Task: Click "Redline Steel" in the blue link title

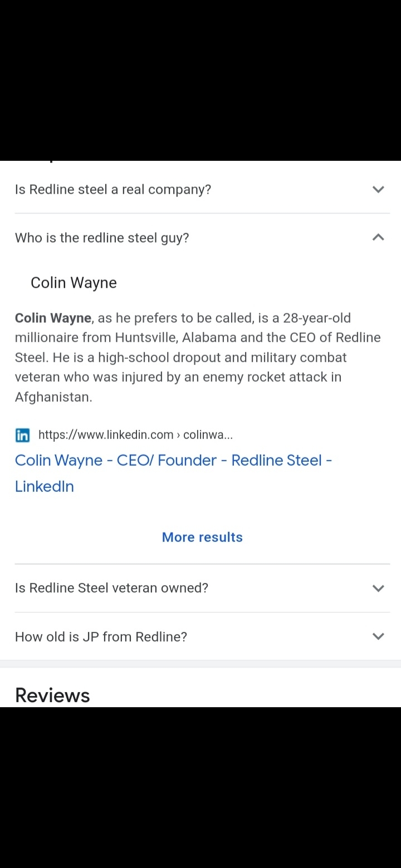Action: (x=277, y=460)
